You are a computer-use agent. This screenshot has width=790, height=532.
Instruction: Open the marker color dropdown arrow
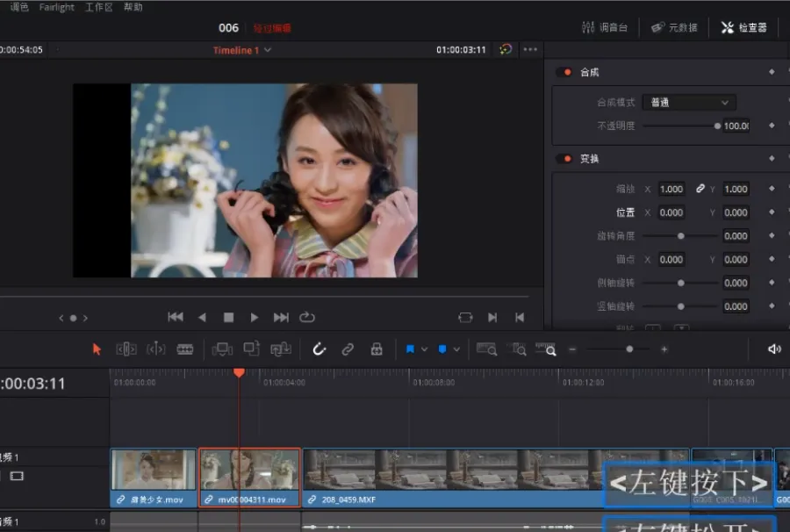(x=456, y=349)
